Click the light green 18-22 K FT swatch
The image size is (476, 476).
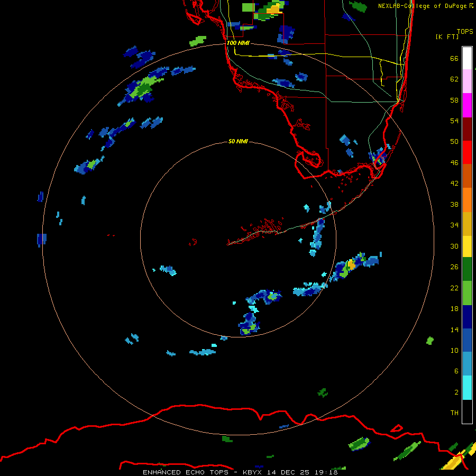467,293
